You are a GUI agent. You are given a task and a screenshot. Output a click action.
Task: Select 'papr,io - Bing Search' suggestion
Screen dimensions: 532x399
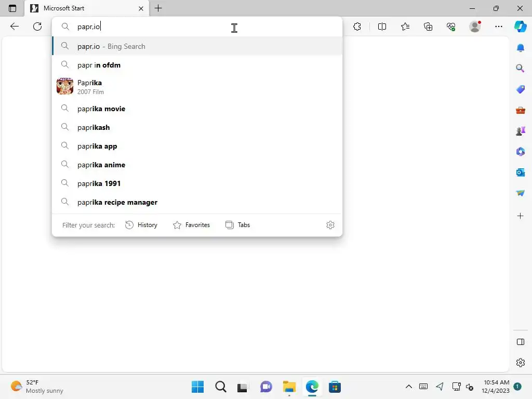[x=197, y=46]
